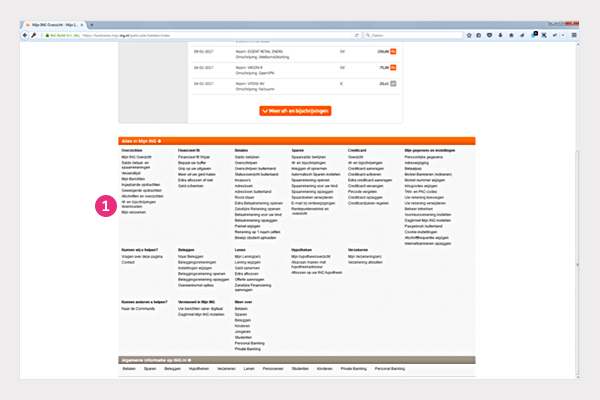
Task: Expand Meer af- en bijschrijvingen
Action: point(295,111)
